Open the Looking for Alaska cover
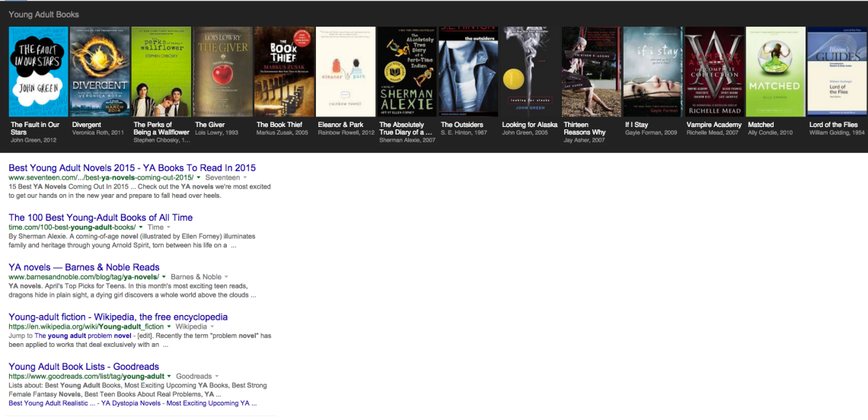868x420 pixels. click(531, 72)
